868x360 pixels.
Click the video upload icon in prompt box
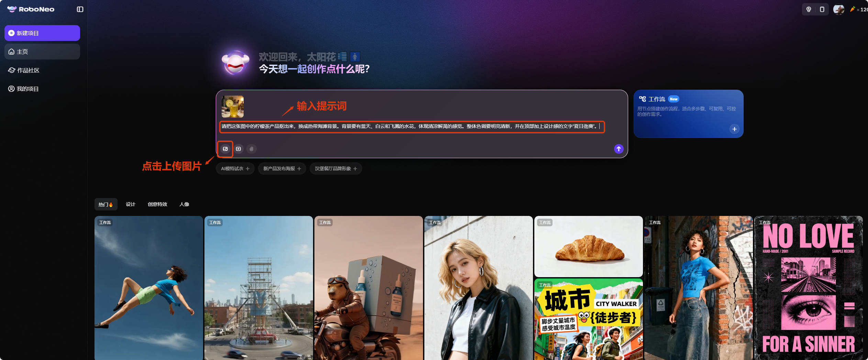point(238,149)
